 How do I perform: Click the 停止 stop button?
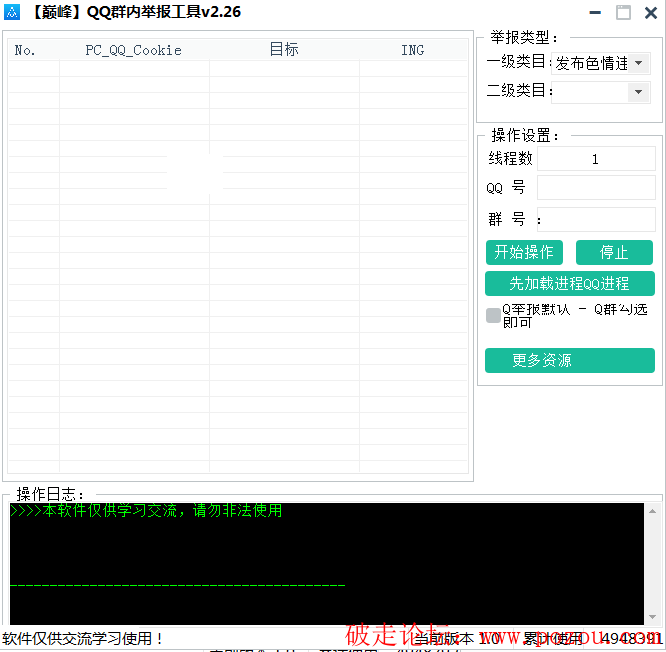614,252
